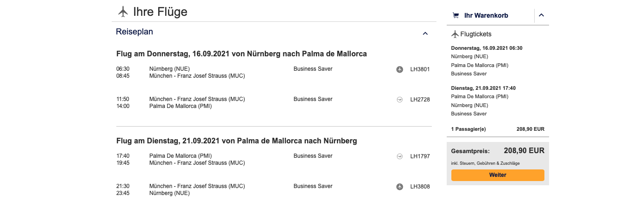Image resolution: width=644 pixels, height=202 pixels.
Task: Click the Lufthansa logo next to LH1797
Action: coord(399,156)
